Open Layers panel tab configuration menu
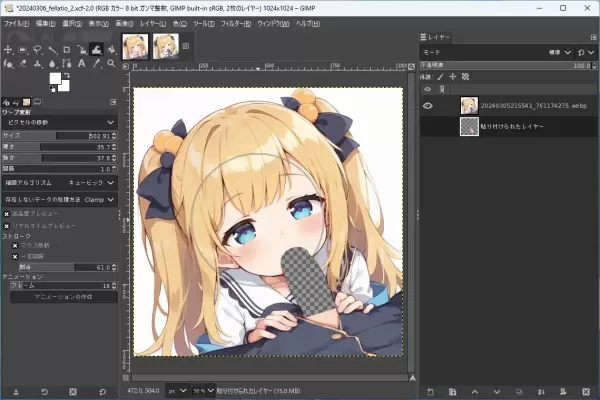Viewport: 600px width, 400px height. (x=593, y=37)
